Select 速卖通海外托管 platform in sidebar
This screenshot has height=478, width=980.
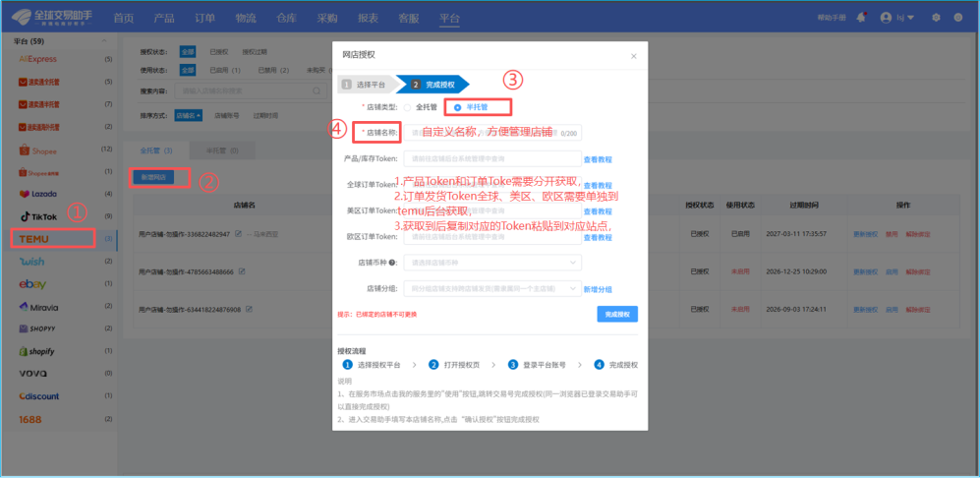[x=39, y=127]
